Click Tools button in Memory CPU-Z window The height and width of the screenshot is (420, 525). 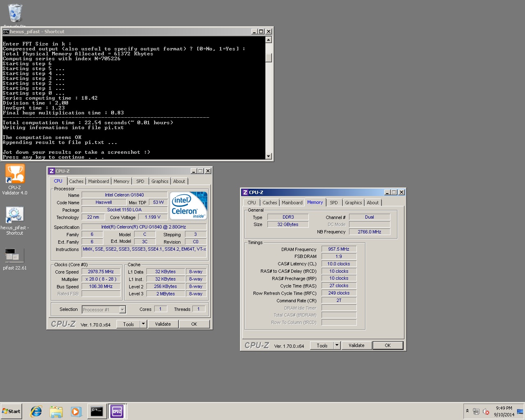(322, 345)
